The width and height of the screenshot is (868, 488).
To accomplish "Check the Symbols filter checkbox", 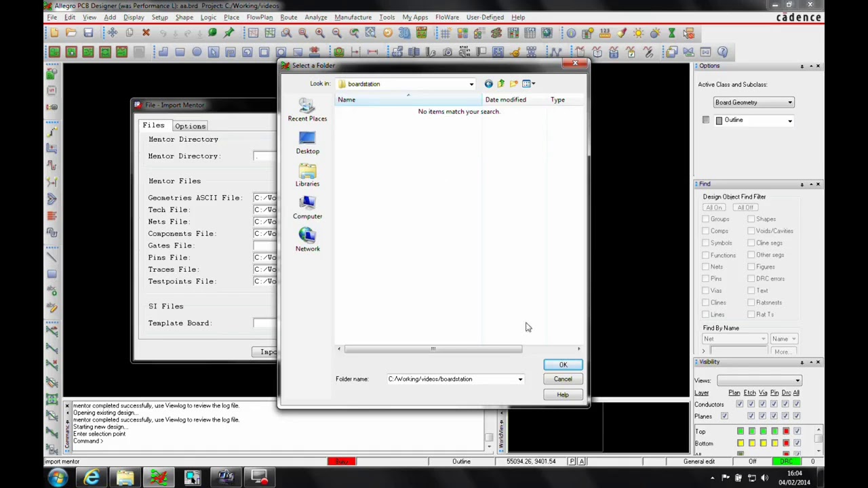I will pos(705,243).
